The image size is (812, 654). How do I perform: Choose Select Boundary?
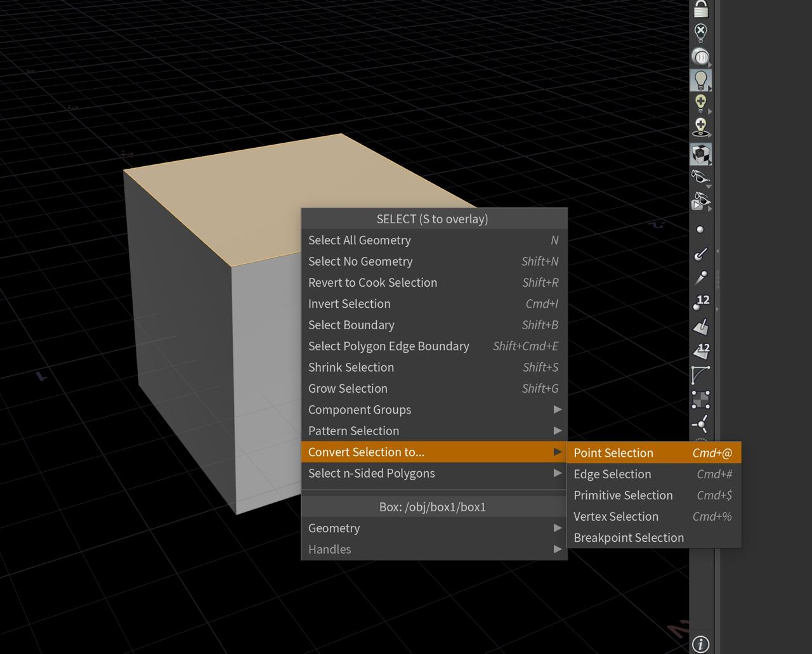[434, 325]
